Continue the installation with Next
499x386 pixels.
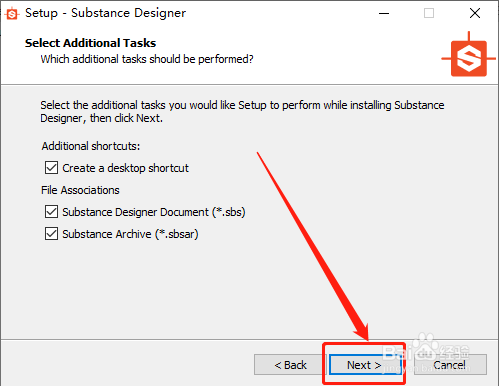tap(364, 365)
